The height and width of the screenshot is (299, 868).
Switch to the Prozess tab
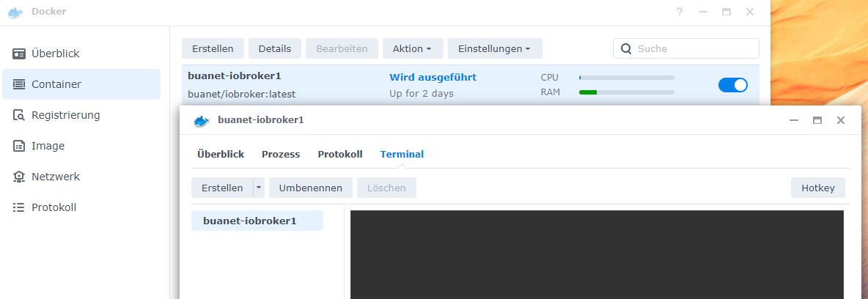pyautogui.click(x=281, y=154)
